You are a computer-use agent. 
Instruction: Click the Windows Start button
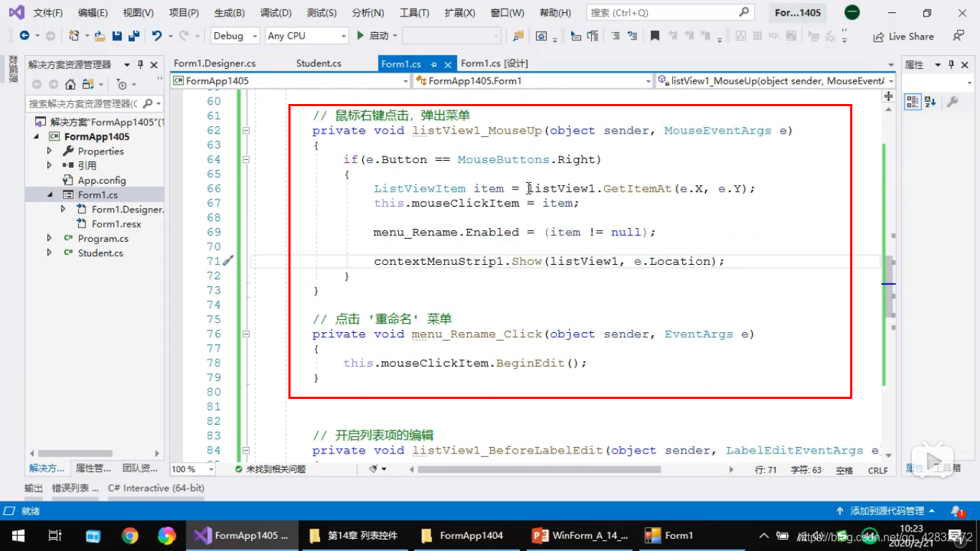pyautogui.click(x=18, y=535)
